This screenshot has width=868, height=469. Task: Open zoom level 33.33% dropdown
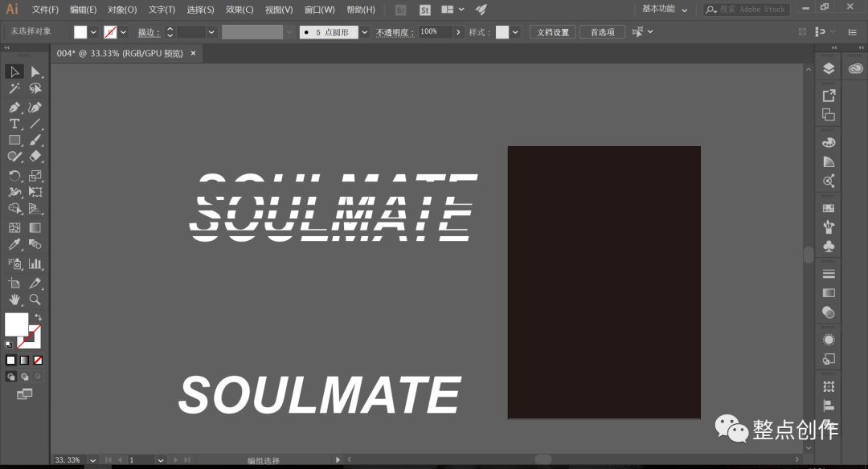(x=92, y=460)
